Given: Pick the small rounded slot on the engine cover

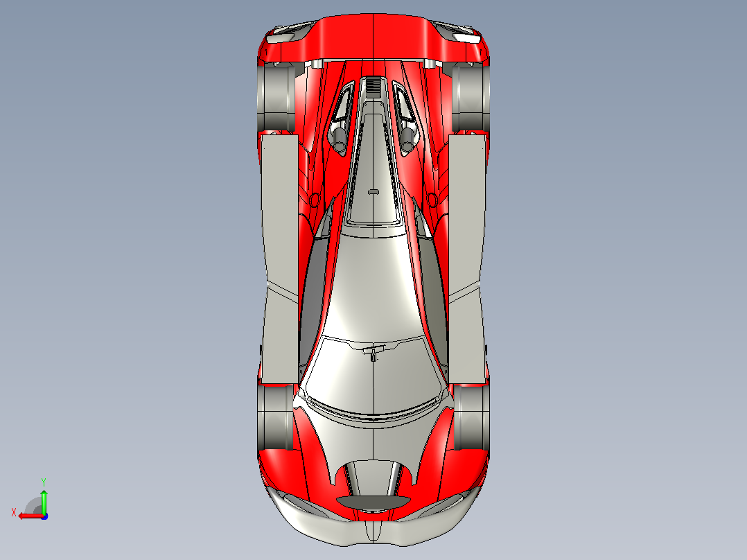Looking at the screenshot, I should click(373, 192).
